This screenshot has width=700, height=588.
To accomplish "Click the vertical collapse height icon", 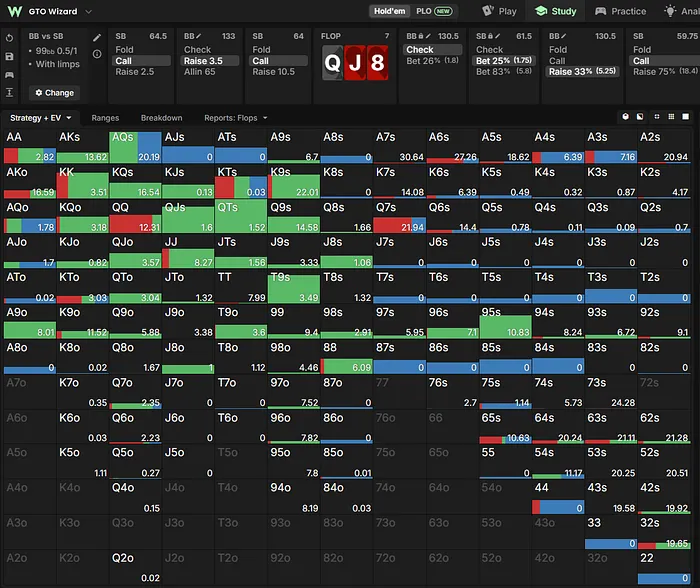I will tap(9, 92).
